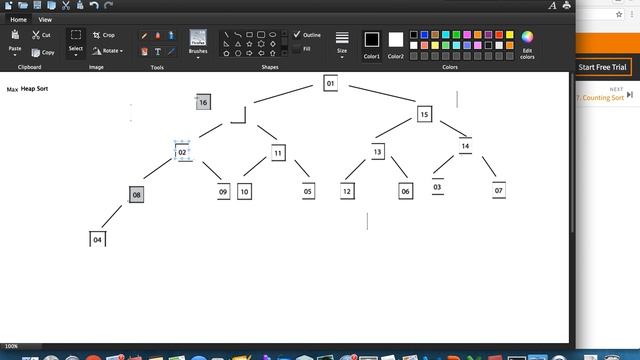Click the root node labeled 01

point(330,83)
